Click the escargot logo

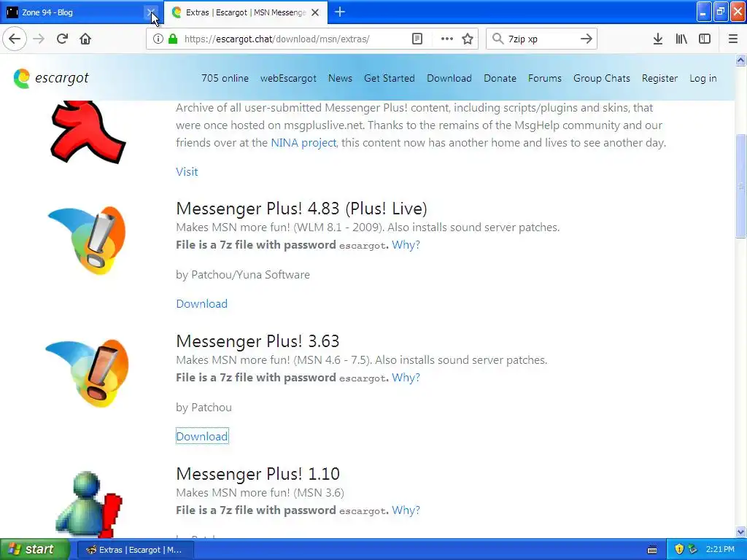(51, 78)
